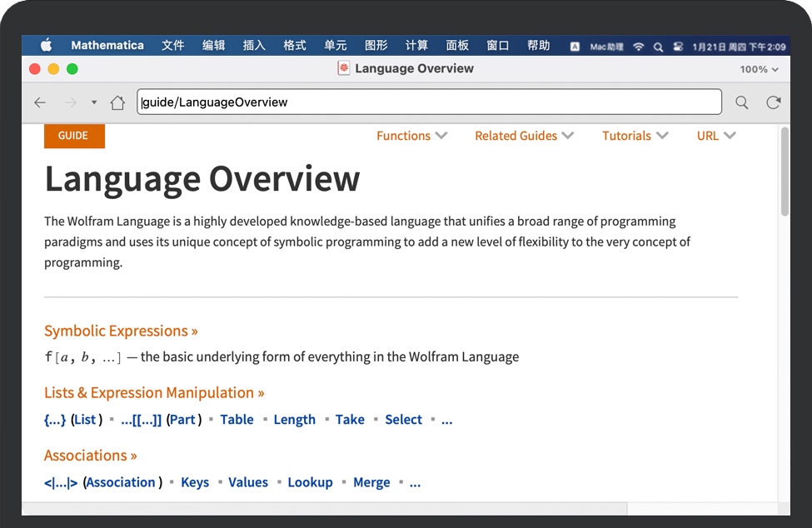Open the 计算 menu

[x=416, y=46]
